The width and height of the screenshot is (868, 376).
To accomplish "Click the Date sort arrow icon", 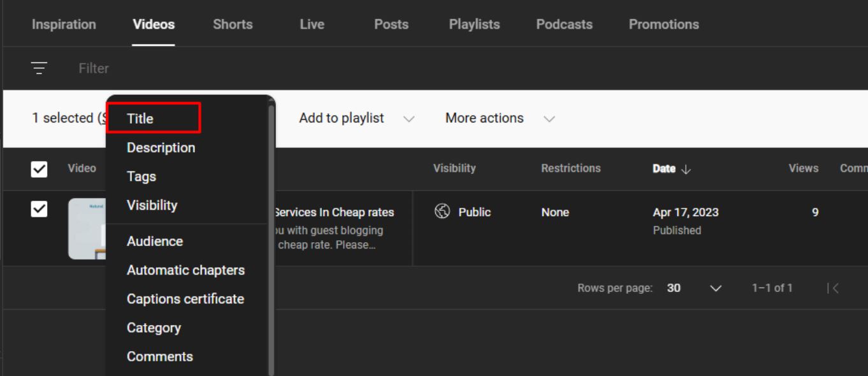I will point(686,169).
